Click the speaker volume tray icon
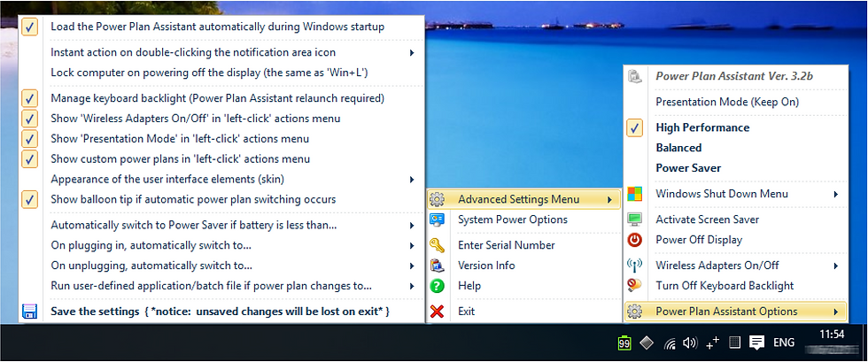Viewport: 868px width, 362px height. tap(690, 343)
